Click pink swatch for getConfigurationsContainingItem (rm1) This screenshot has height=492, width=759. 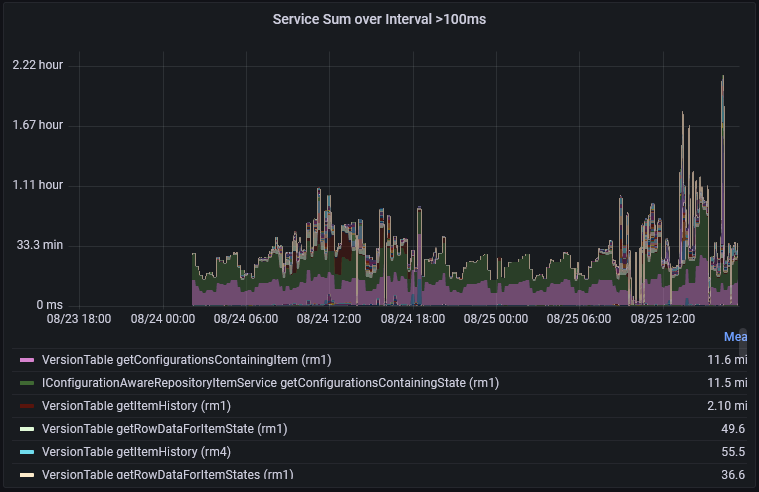27,359
